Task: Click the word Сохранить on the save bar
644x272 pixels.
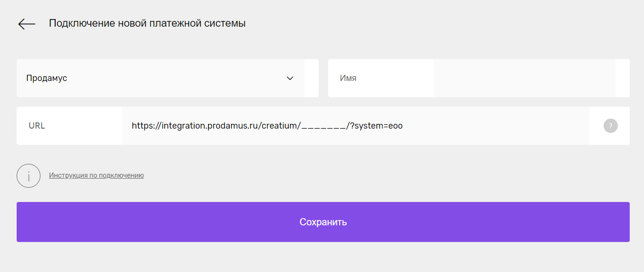Action: pyautogui.click(x=323, y=222)
